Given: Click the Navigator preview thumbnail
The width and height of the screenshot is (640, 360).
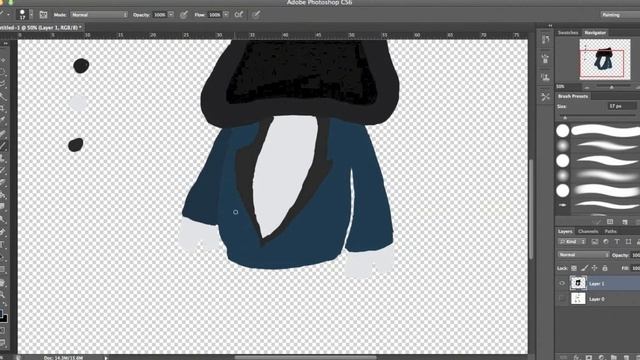Looking at the screenshot, I should pyautogui.click(x=604, y=59).
